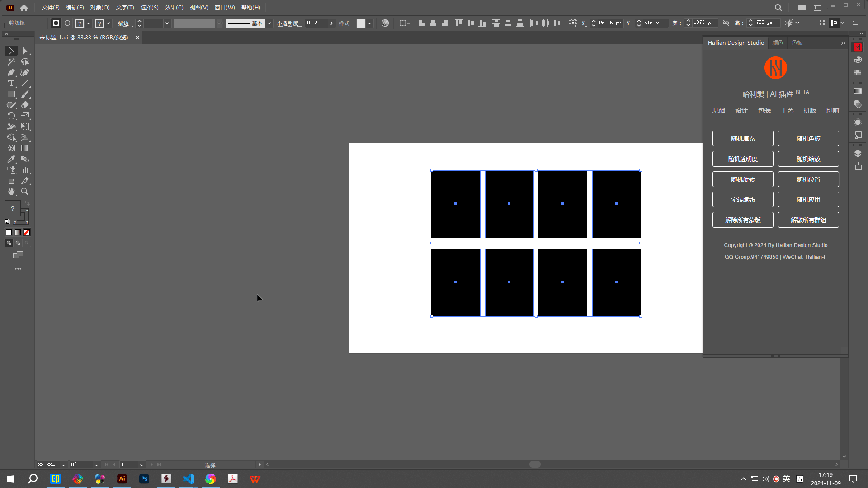
Task: Click the graphic style white swatch
Action: 361,23
